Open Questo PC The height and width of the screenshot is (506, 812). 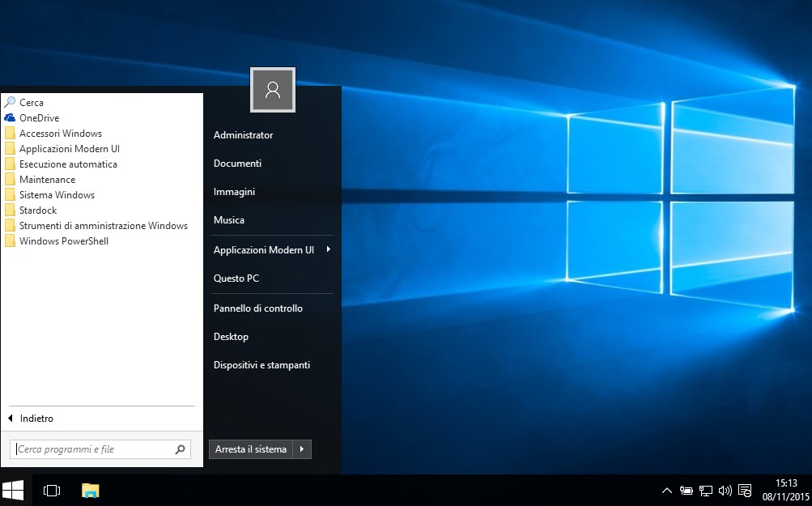(x=236, y=279)
